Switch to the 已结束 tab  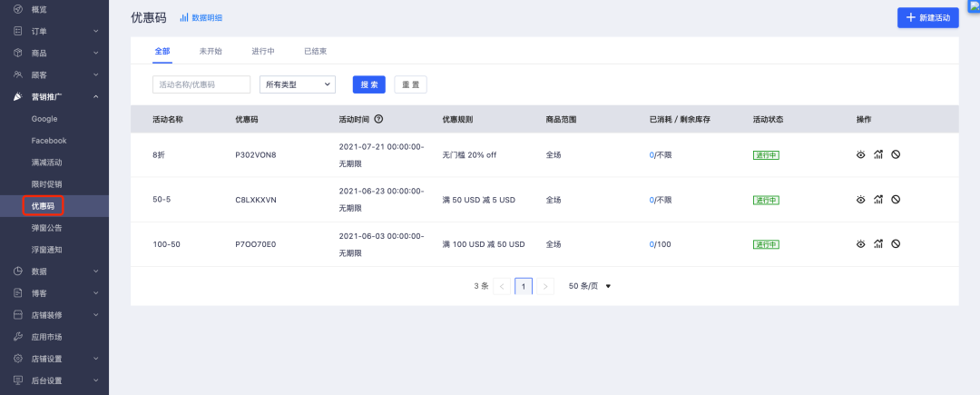pos(316,51)
